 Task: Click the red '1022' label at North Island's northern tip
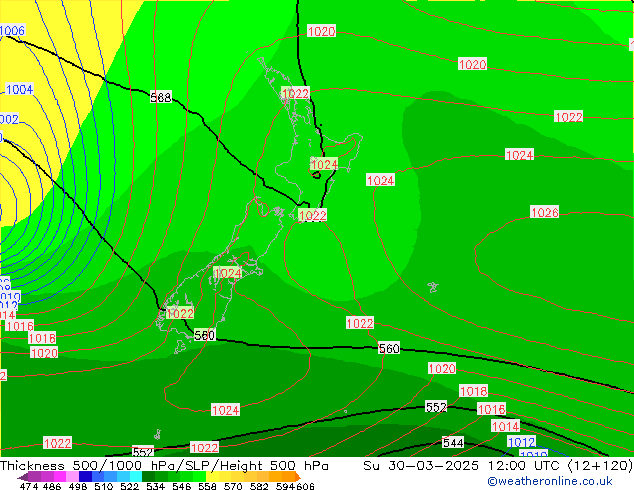[295, 94]
